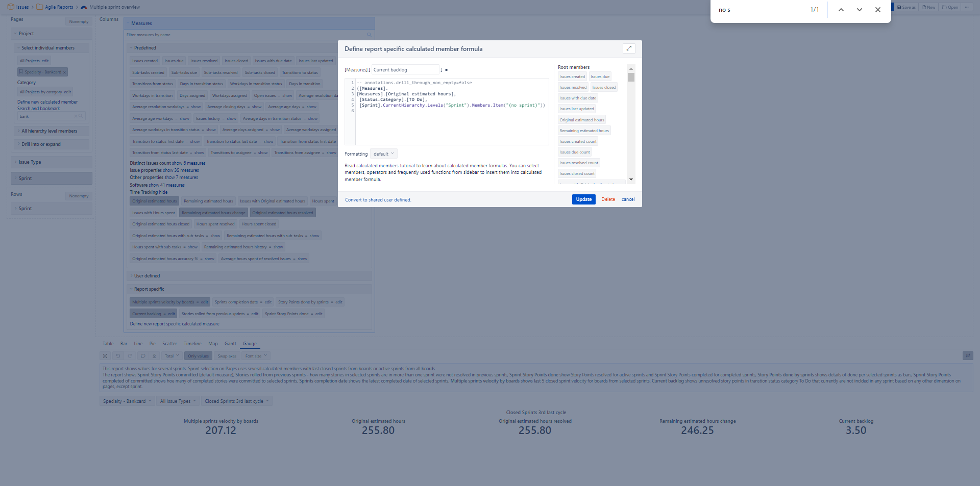Click cancel in formula dialog
Screen dimensions: 980x486
point(628,199)
